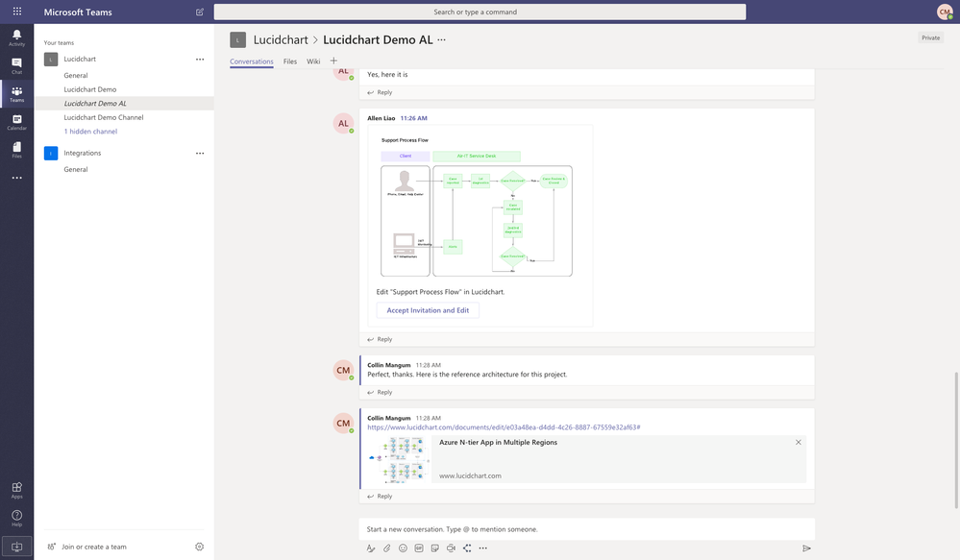Open channel options ellipsis beside Lucidchart Demo AL
Screen dimensions: 960x560
coord(441,39)
